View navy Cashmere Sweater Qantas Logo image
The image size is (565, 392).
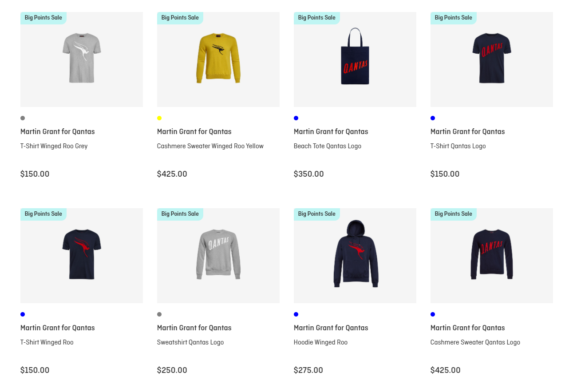(491, 255)
